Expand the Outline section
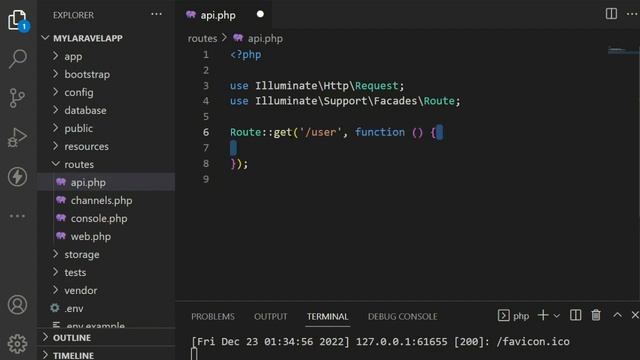 coord(72,338)
